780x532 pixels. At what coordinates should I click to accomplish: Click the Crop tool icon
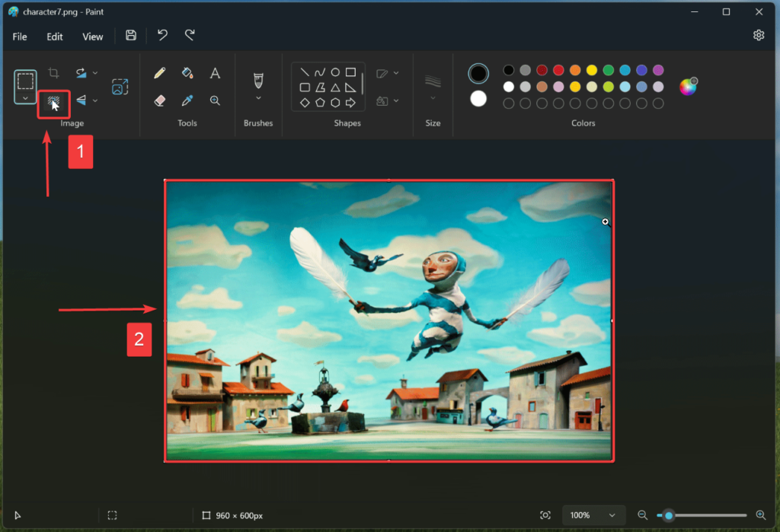click(54, 73)
